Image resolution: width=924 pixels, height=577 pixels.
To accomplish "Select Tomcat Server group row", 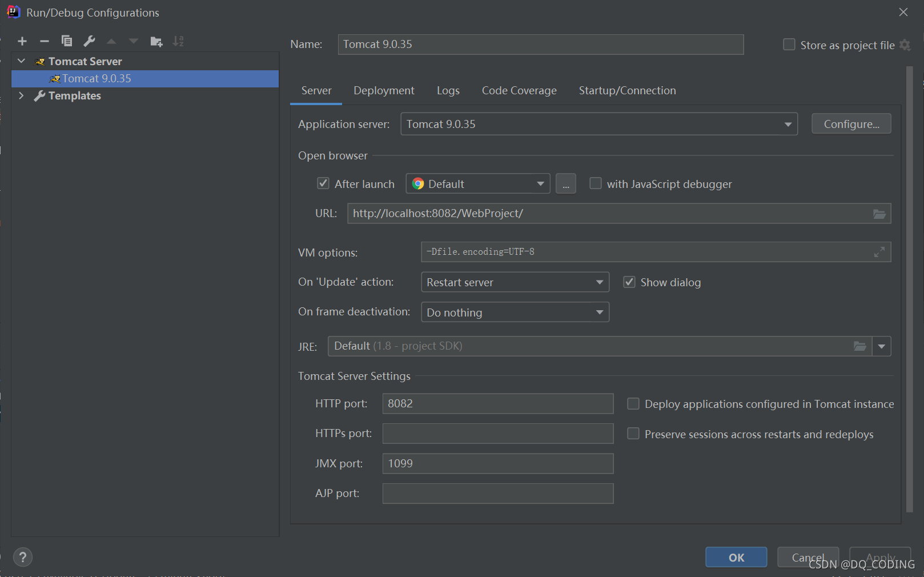I will [x=145, y=61].
